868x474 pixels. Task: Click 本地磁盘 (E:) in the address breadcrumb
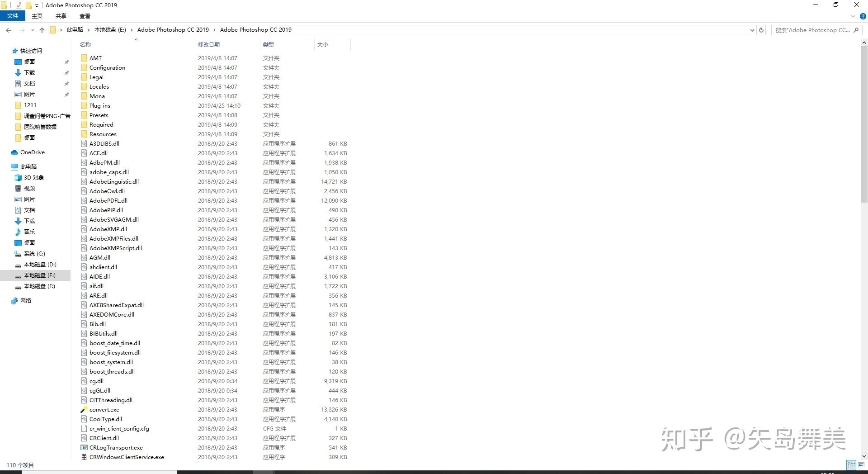(x=110, y=30)
